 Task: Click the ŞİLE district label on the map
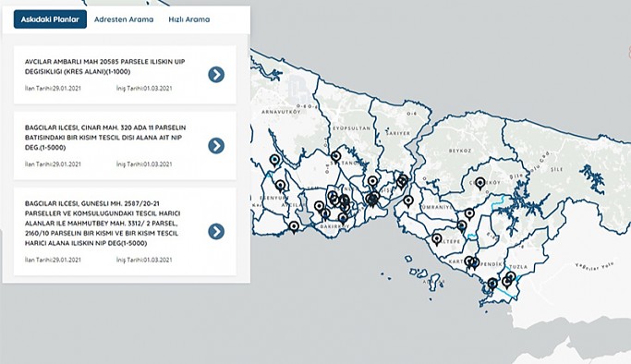(557, 169)
